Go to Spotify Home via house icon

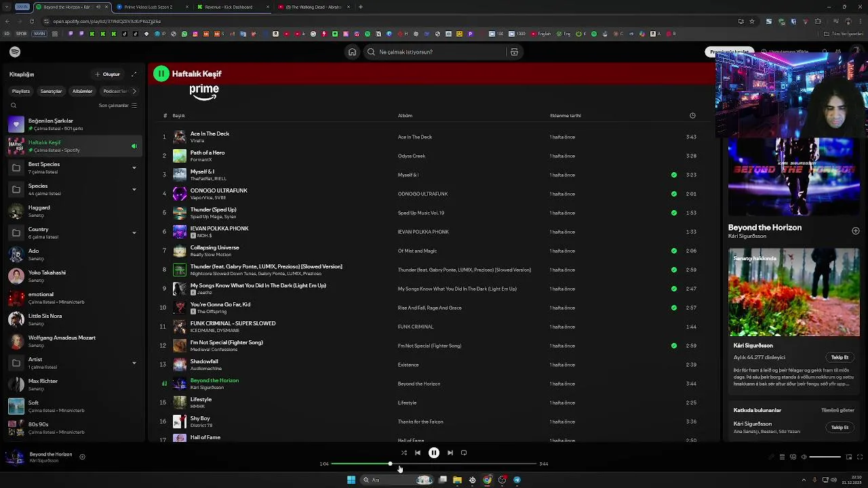pyautogui.click(x=352, y=52)
